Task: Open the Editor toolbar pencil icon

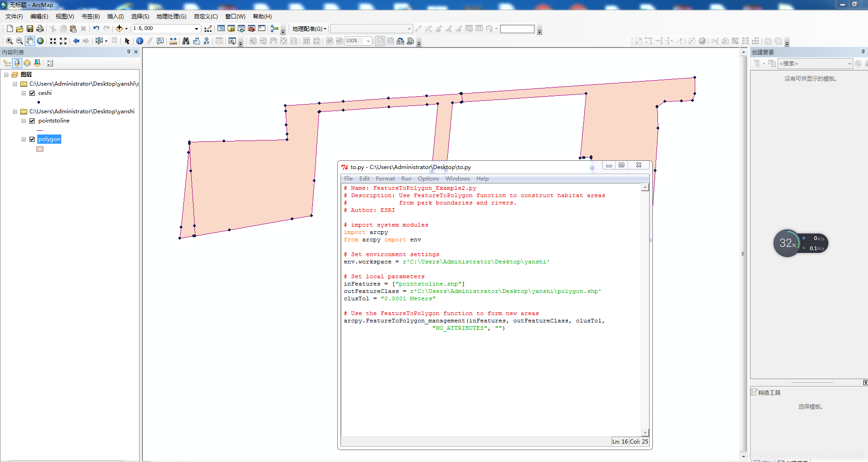Action: tap(208, 29)
